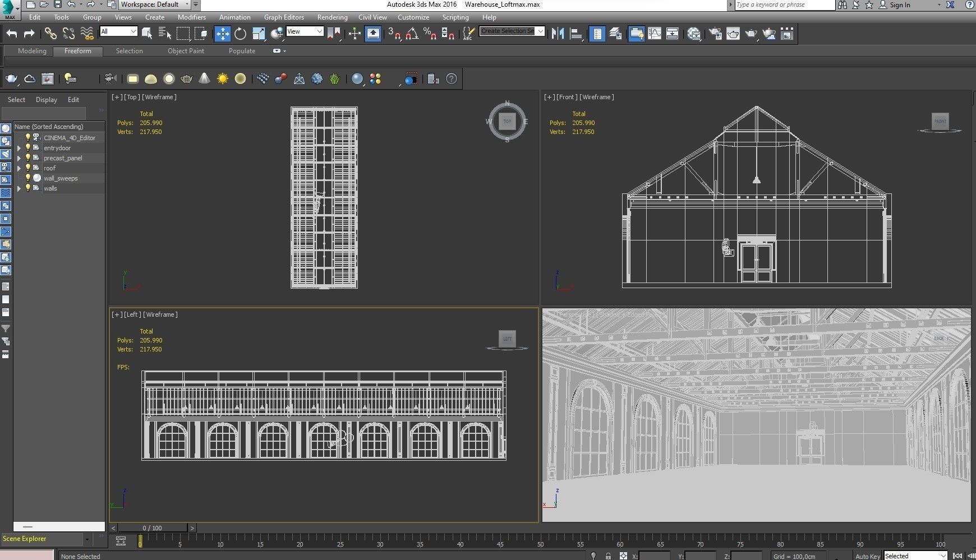
Task: Click Sign In link
Action: [900, 5]
